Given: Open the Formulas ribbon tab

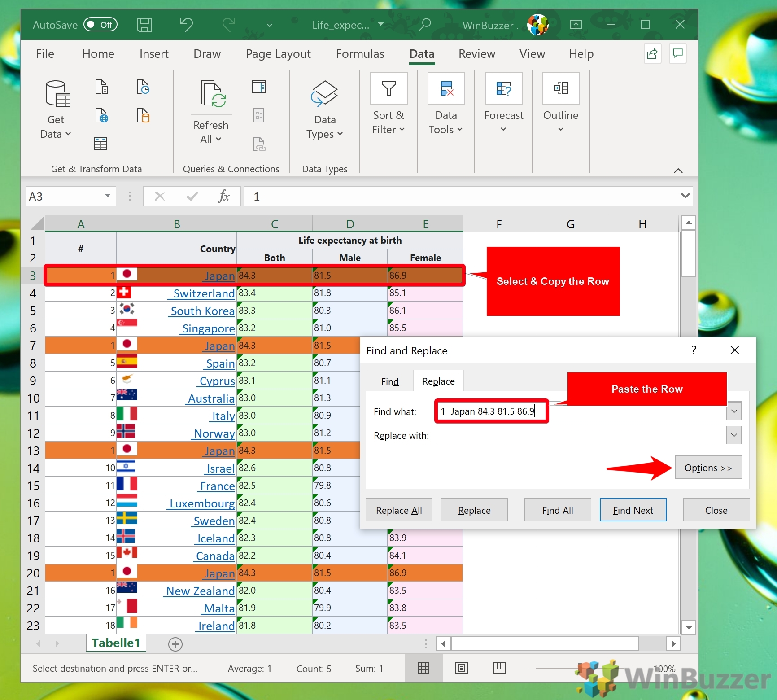Looking at the screenshot, I should click(360, 54).
